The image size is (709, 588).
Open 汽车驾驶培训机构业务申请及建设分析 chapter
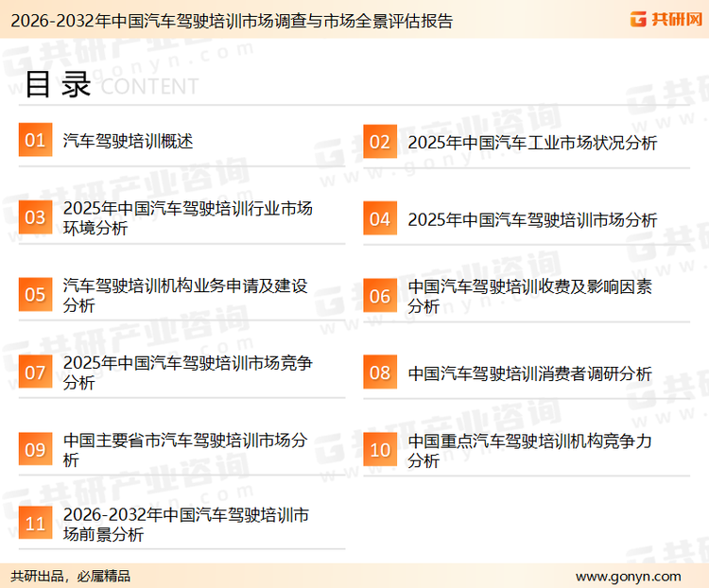click(x=185, y=295)
